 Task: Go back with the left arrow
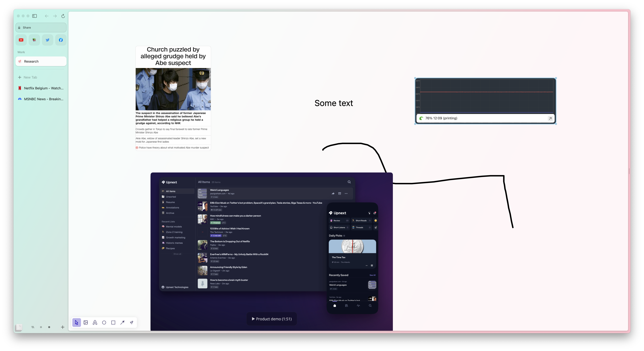pos(47,16)
